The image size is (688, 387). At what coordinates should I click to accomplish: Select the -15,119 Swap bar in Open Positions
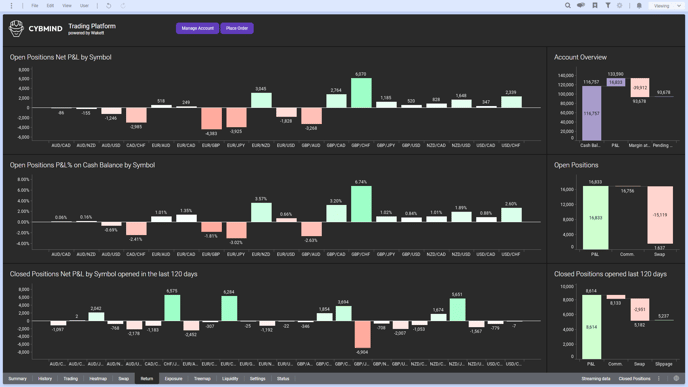point(660,215)
